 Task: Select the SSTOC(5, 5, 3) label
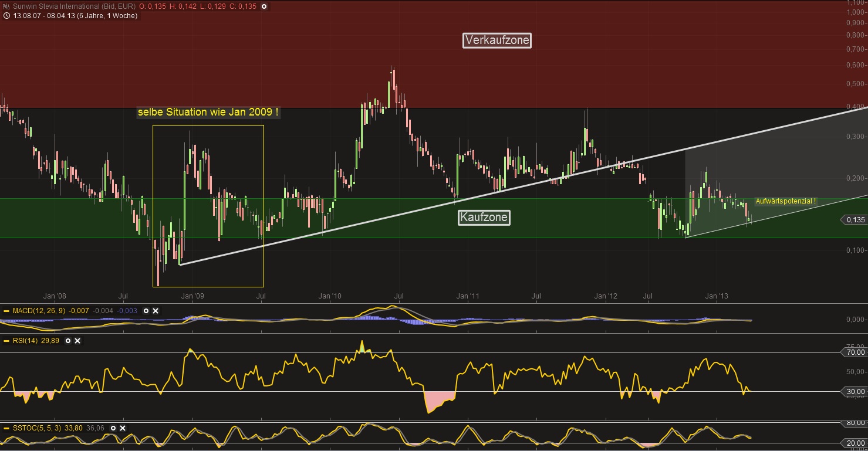tap(38, 428)
